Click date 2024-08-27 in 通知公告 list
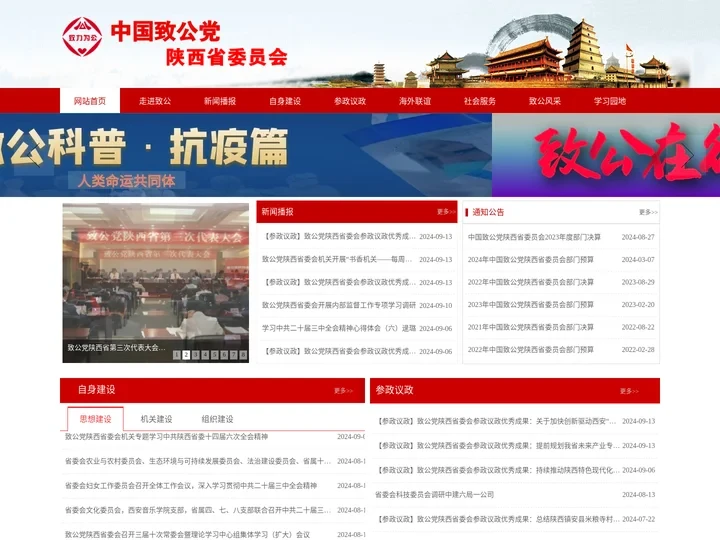Image resolution: width=720 pixels, height=540 pixels. [x=638, y=237]
